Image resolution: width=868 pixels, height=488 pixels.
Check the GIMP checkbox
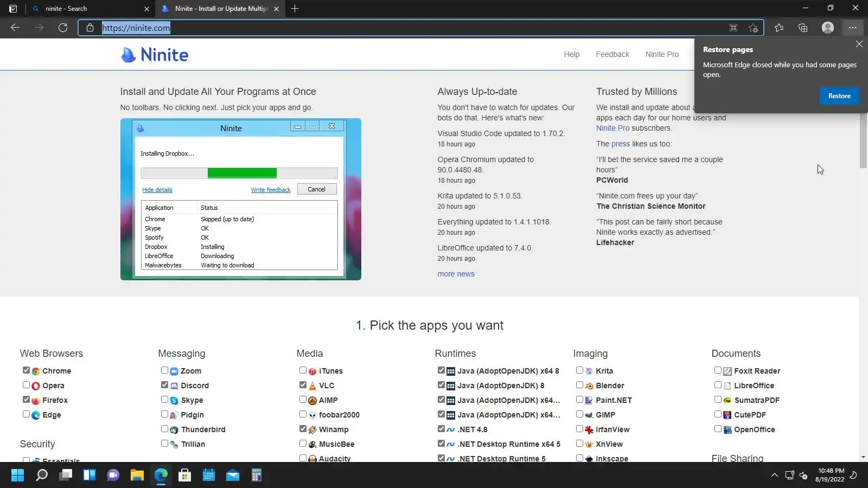click(x=579, y=414)
